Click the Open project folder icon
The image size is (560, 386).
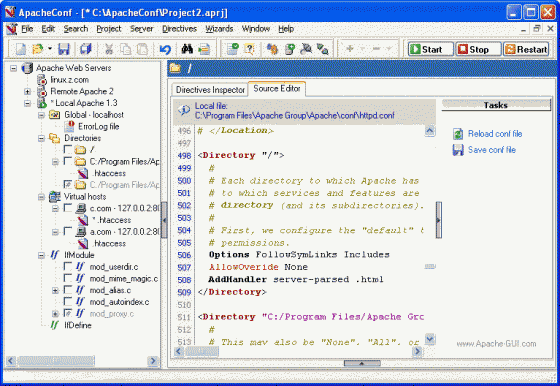pos(38,49)
